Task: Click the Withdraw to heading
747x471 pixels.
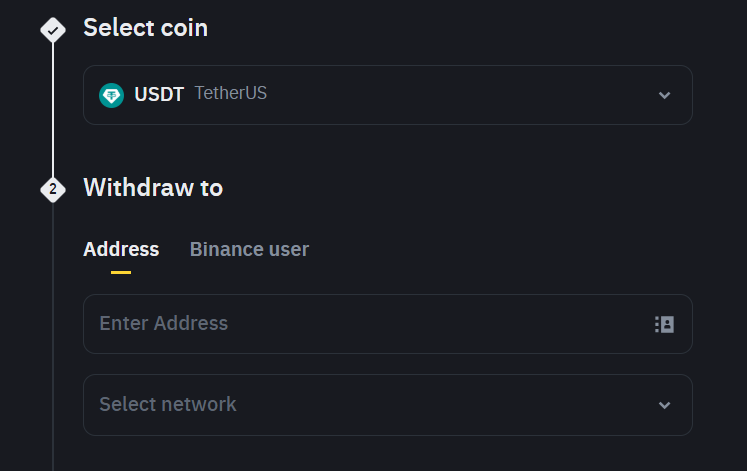Action: 153,188
